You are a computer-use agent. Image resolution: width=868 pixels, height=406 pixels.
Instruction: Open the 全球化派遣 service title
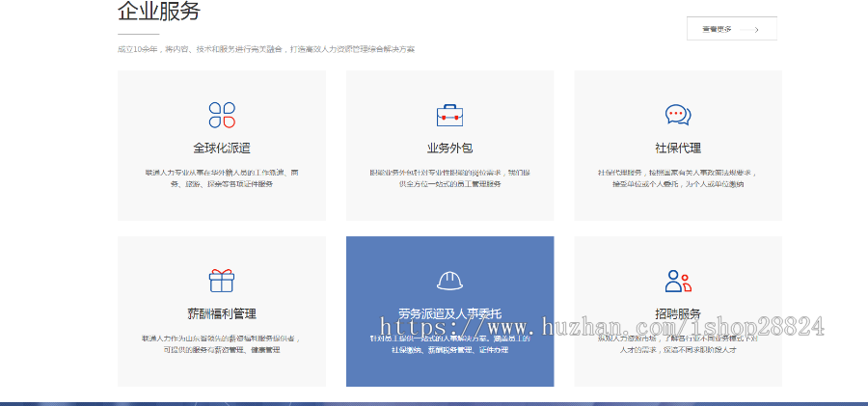[222, 149]
